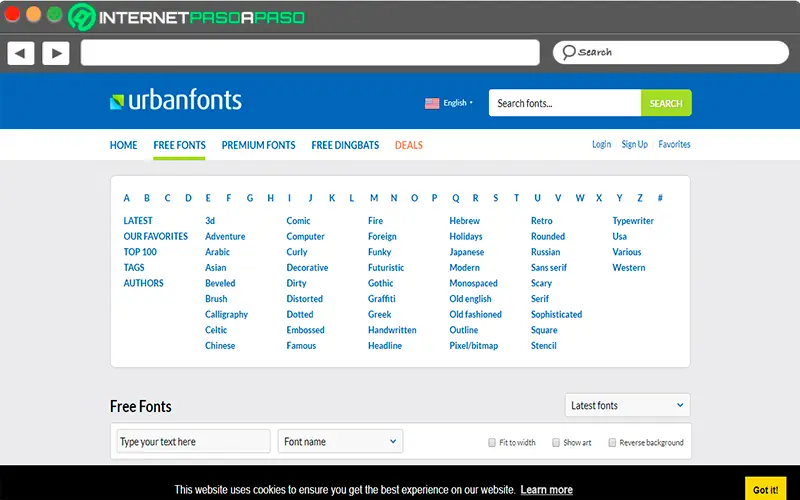
Task: Click the green SEARCH button
Action: (x=666, y=103)
